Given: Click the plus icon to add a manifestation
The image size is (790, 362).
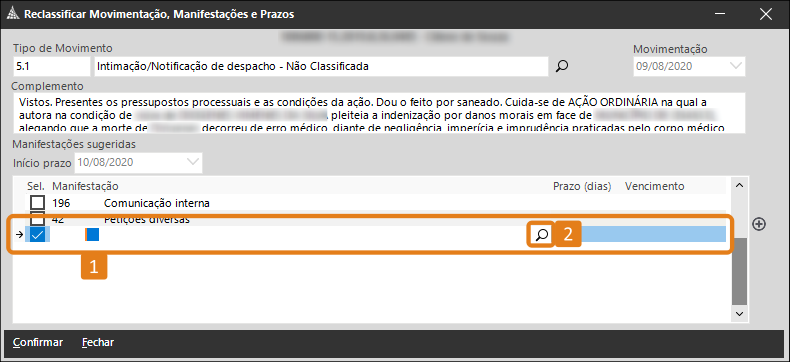Looking at the screenshot, I should [759, 224].
